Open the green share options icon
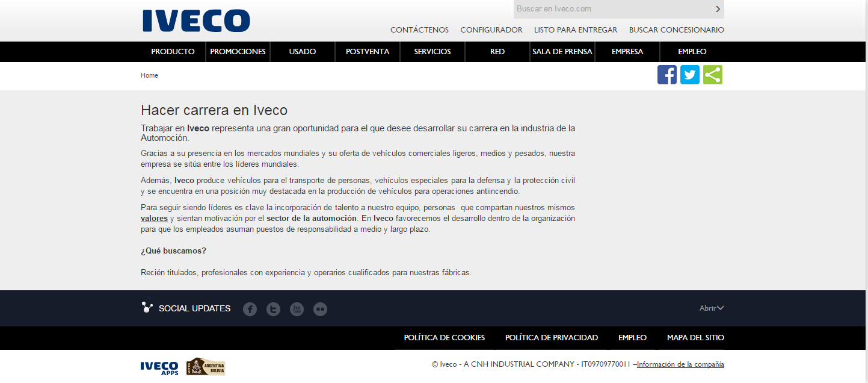Viewport: 868px width, 383px height. point(713,75)
